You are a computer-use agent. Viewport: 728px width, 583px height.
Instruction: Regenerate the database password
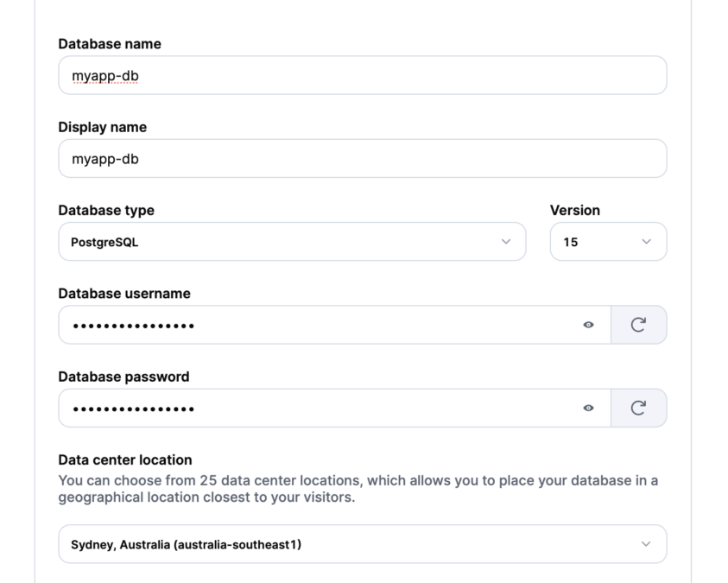pos(638,408)
